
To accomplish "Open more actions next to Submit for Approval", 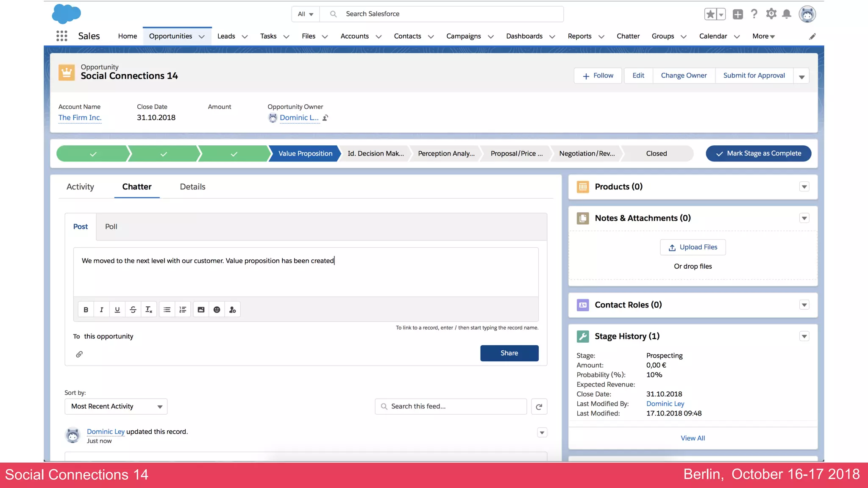I will [801, 76].
